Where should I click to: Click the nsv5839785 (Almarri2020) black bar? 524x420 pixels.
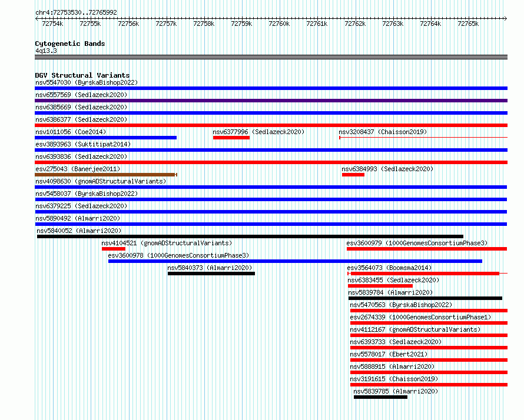[380, 397]
